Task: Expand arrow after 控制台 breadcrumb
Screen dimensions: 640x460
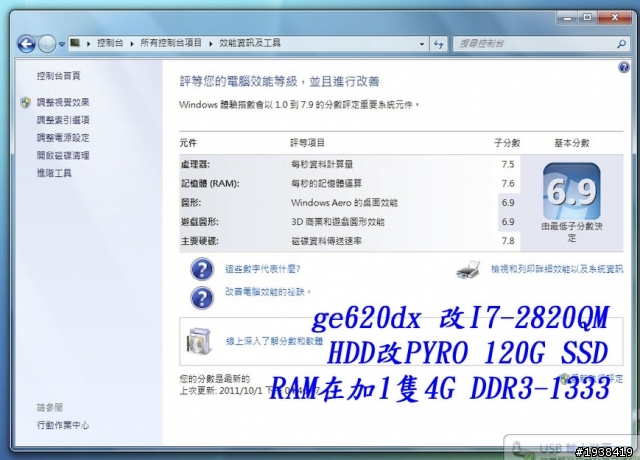Action: tap(132, 43)
